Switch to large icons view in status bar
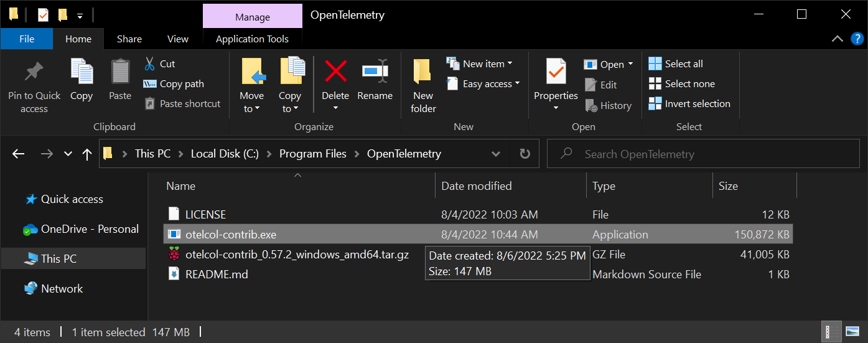 [x=852, y=332]
